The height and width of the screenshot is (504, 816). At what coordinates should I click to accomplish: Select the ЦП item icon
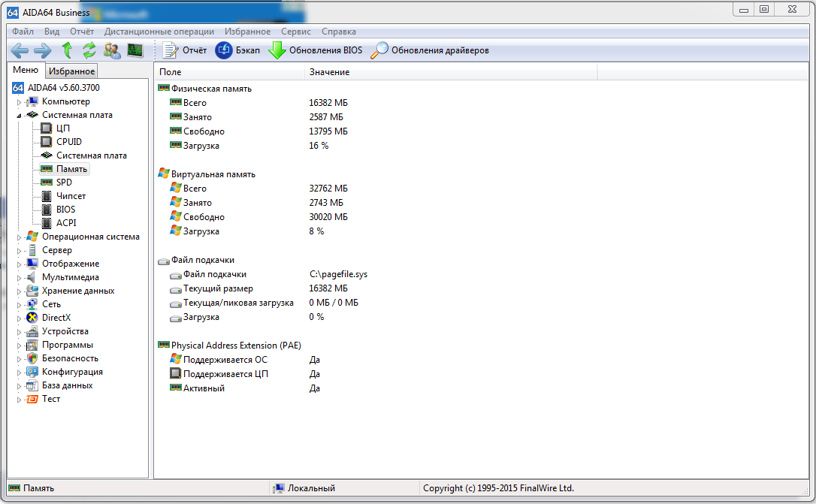point(47,128)
